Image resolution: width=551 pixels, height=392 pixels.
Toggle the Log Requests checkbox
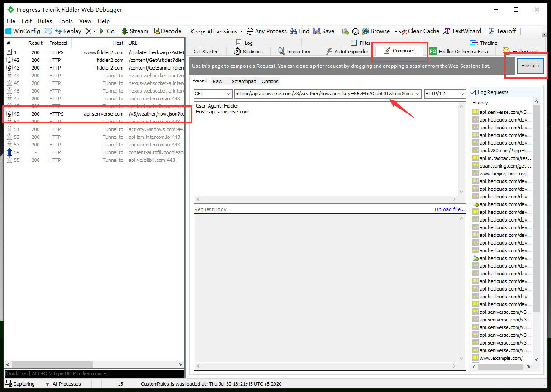click(473, 92)
